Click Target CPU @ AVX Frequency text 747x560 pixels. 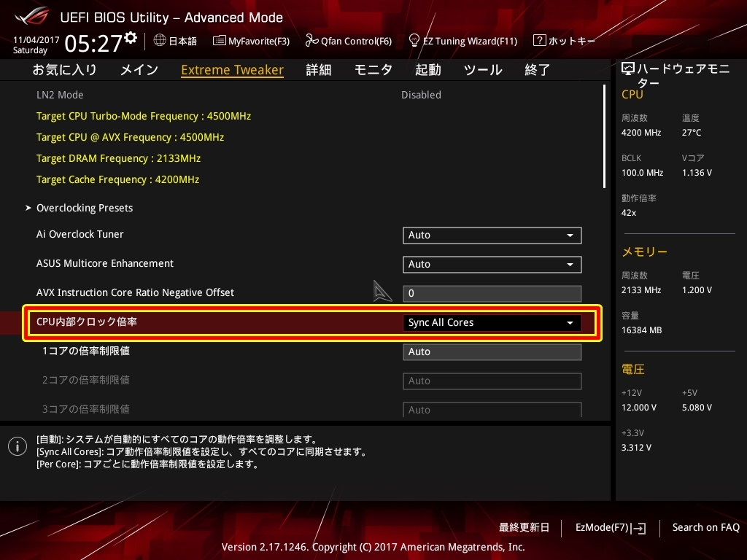click(130, 137)
